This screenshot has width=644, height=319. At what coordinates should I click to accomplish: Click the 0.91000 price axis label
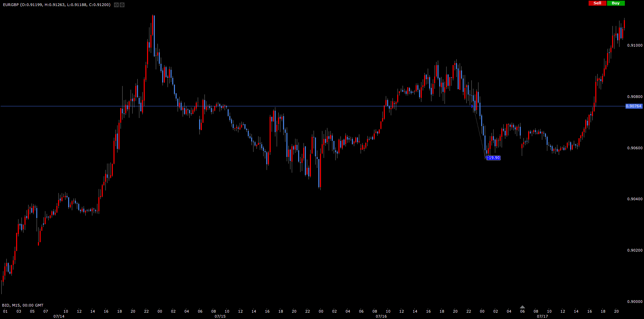pyautogui.click(x=635, y=45)
